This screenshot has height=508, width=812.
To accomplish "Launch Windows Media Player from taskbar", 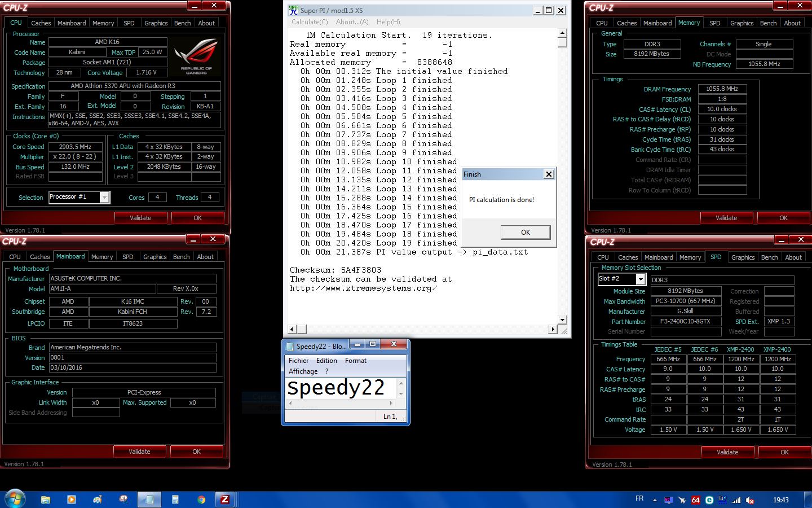I will tap(72, 500).
